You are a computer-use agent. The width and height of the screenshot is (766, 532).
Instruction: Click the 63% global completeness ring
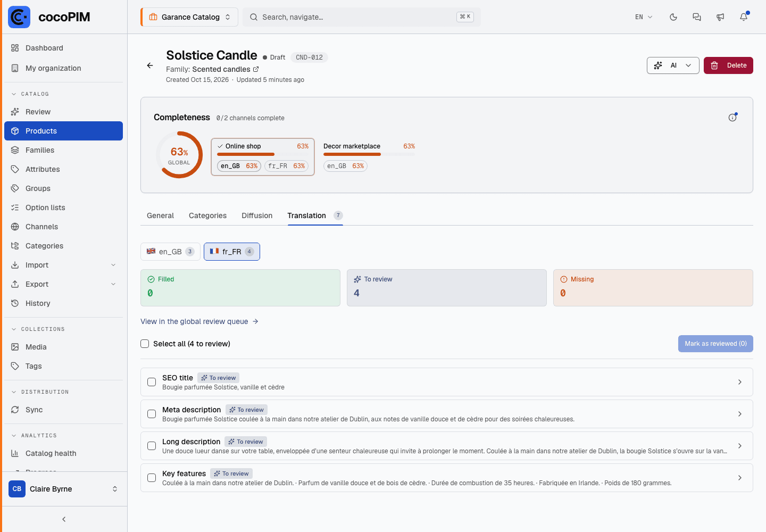tap(179, 155)
